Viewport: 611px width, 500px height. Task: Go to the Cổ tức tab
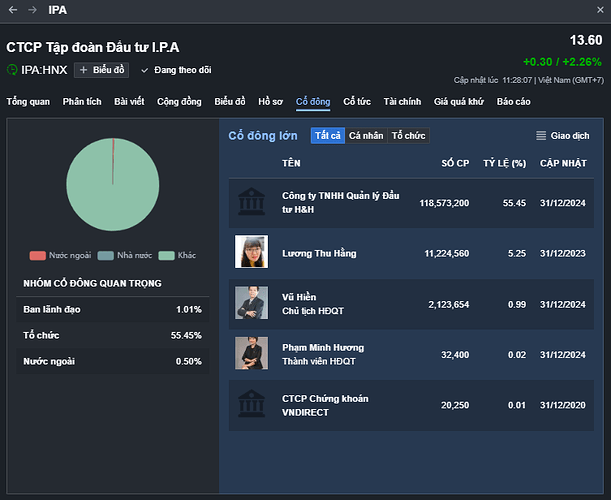(x=357, y=102)
